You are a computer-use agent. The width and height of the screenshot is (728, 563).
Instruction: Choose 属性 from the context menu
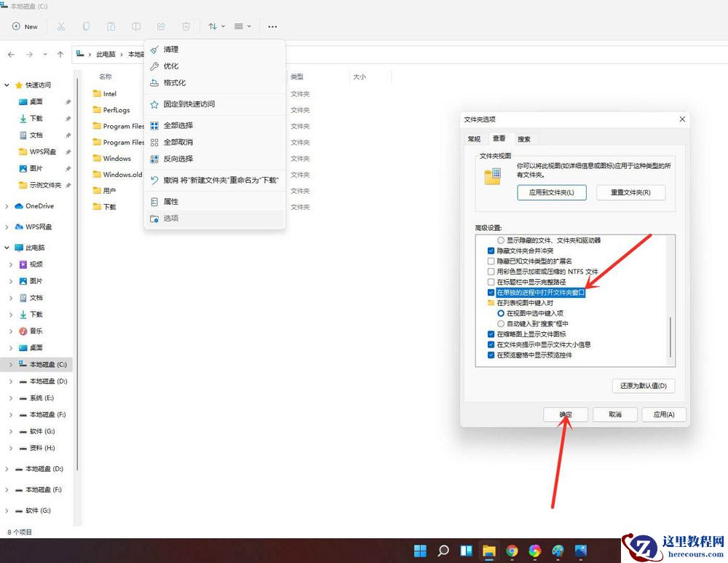[x=172, y=201]
